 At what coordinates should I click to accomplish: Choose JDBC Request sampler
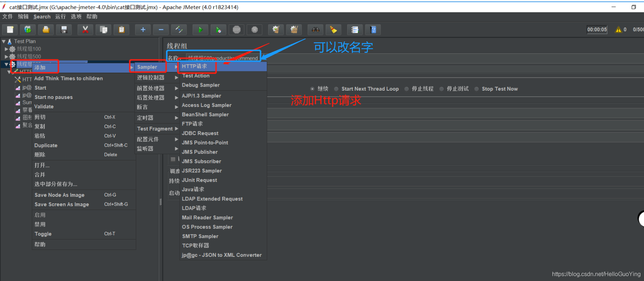(223, 133)
